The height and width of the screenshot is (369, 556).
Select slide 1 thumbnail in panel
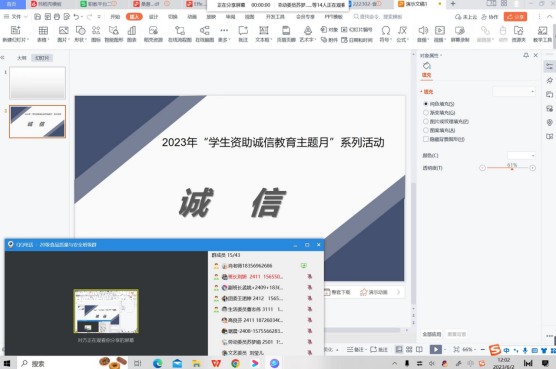tap(37, 83)
